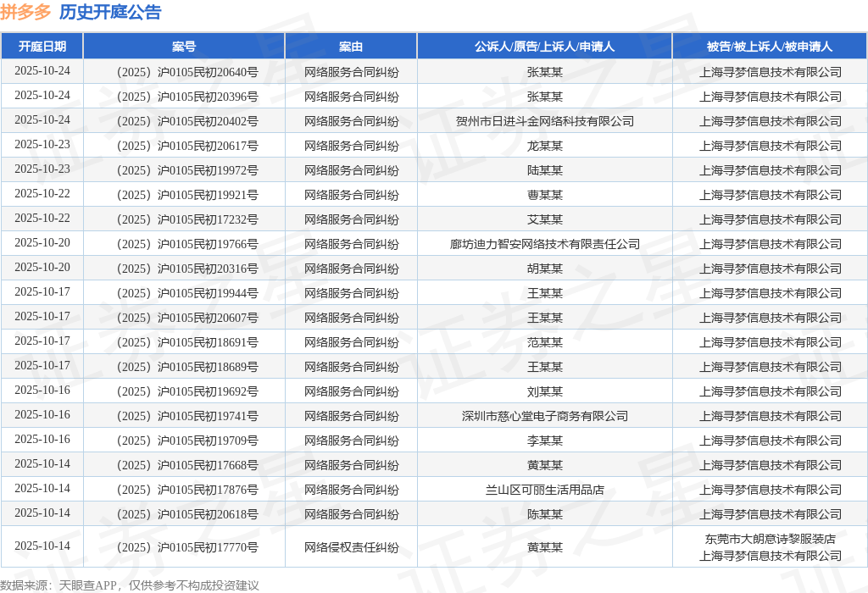Click plaintiff 兰山区可丽生活用品店
The width and height of the screenshot is (868, 593).
click(x=545, y=490)
